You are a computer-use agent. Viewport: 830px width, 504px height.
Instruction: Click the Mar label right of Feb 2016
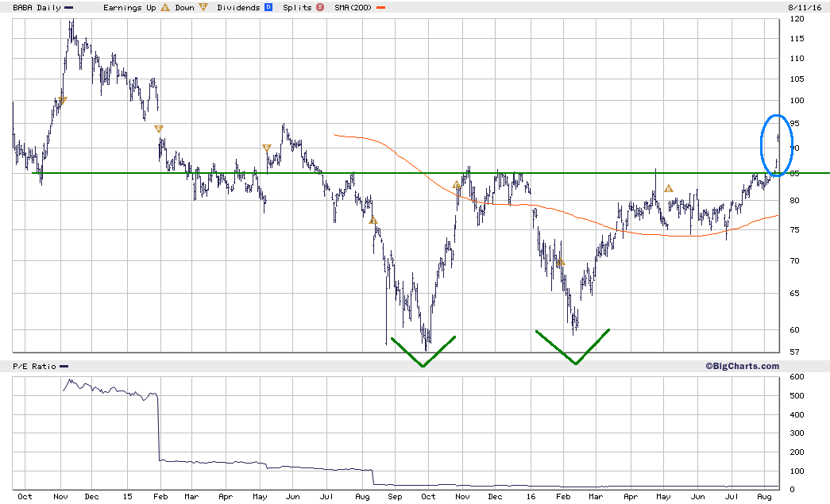coord(596,497)
